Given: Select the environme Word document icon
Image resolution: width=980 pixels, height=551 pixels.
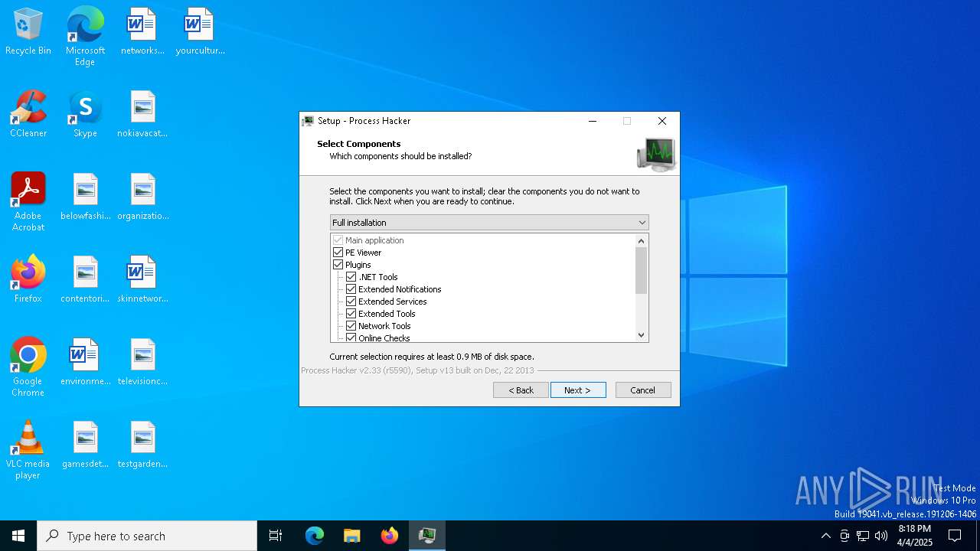Looking at the screenshot, I should point(85,363).
